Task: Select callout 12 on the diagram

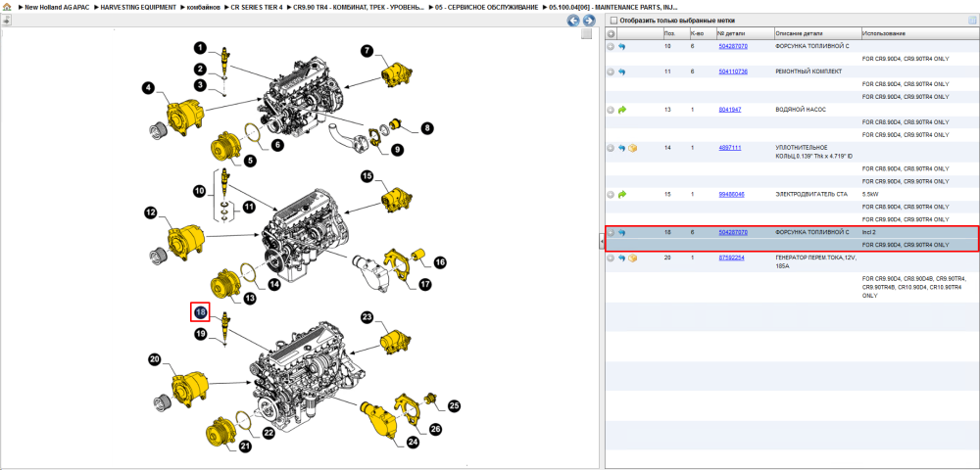Action: click(151, 213)
